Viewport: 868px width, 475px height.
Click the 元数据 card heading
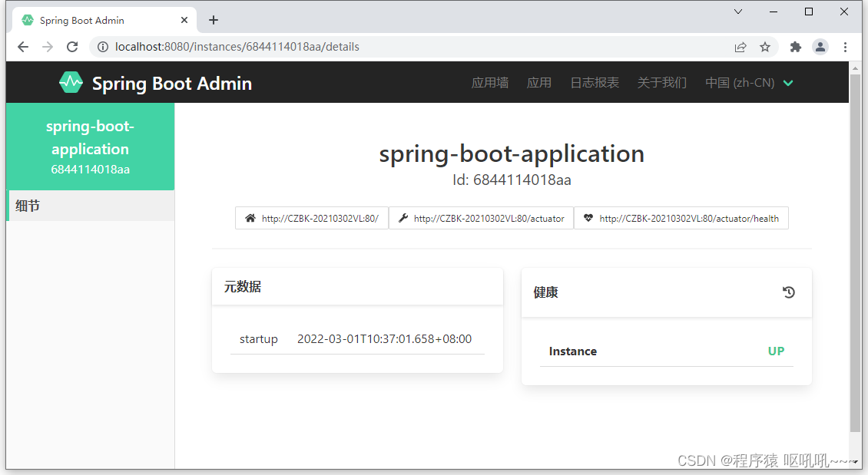click(243, 286)
